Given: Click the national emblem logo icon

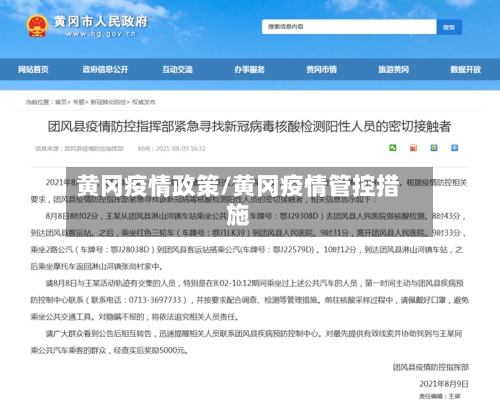Looking at the screenshot, I should click(x=37, y=26).
